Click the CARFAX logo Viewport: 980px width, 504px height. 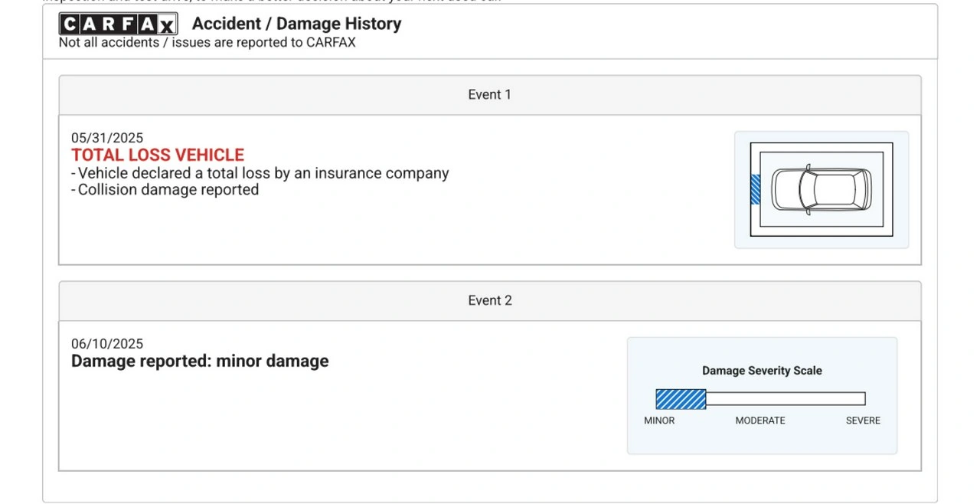click(x=118, y=24)
